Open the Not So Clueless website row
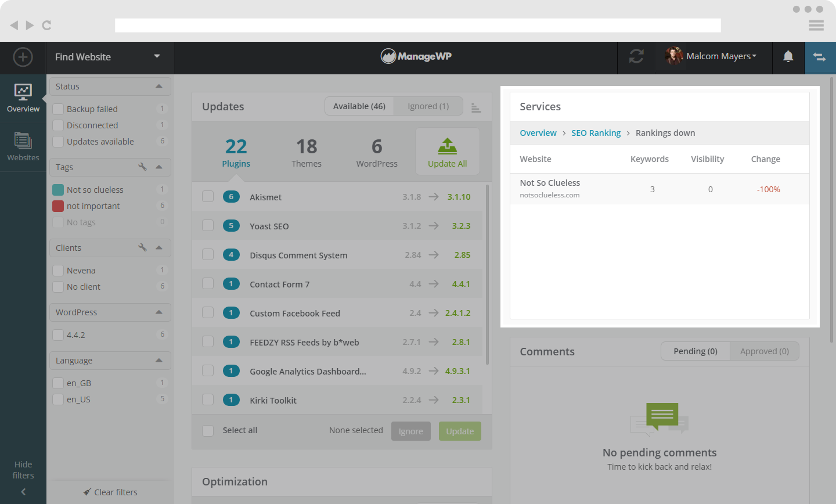 pos(660,189)
